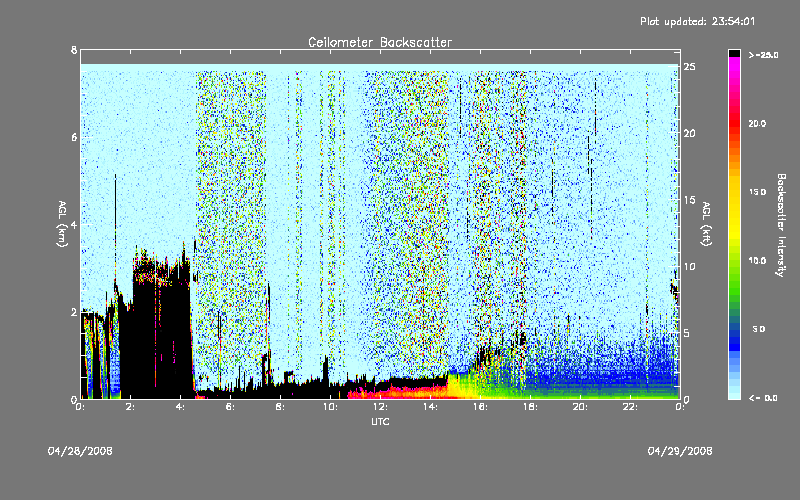The width and height of the screenshot is (800, 500).
Task: Pick the red band of the colorbar
Action: click(x=734, y=122)
